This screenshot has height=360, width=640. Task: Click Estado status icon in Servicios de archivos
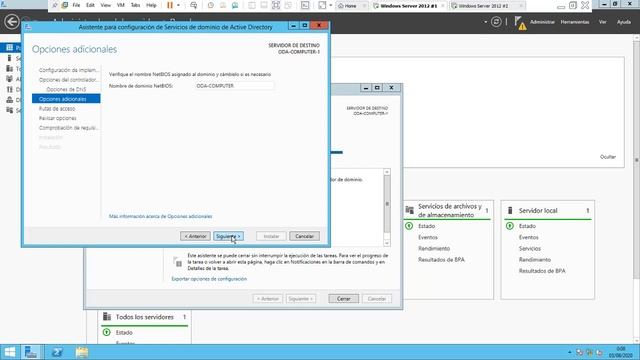409,226
